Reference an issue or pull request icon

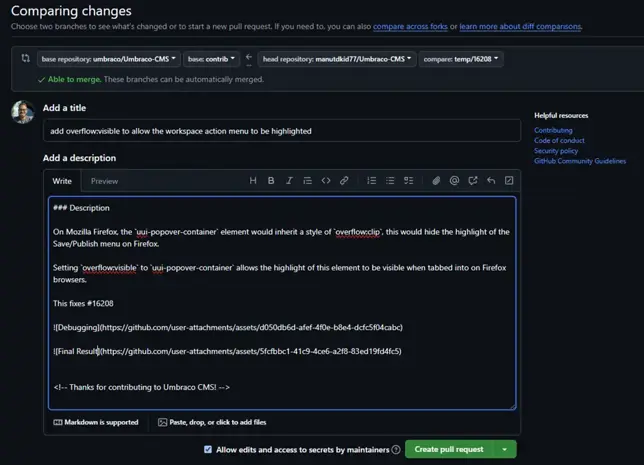pos(473,181)
